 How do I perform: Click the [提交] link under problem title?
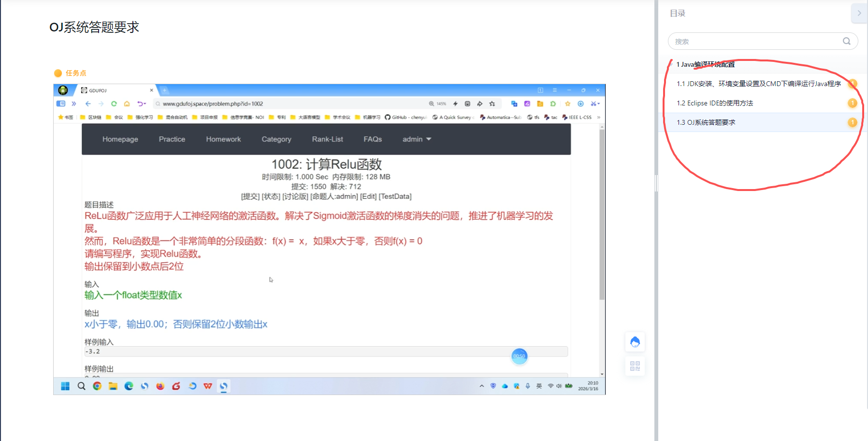(x=250, y=196)
